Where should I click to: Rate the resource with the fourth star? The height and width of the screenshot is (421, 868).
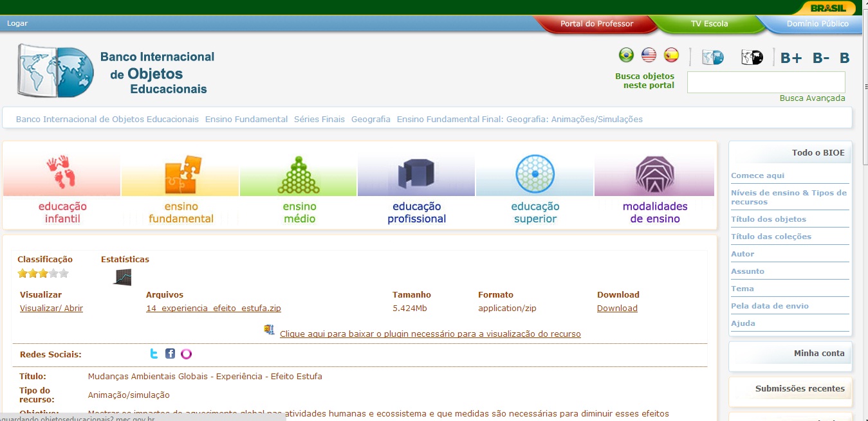[53, 273]
